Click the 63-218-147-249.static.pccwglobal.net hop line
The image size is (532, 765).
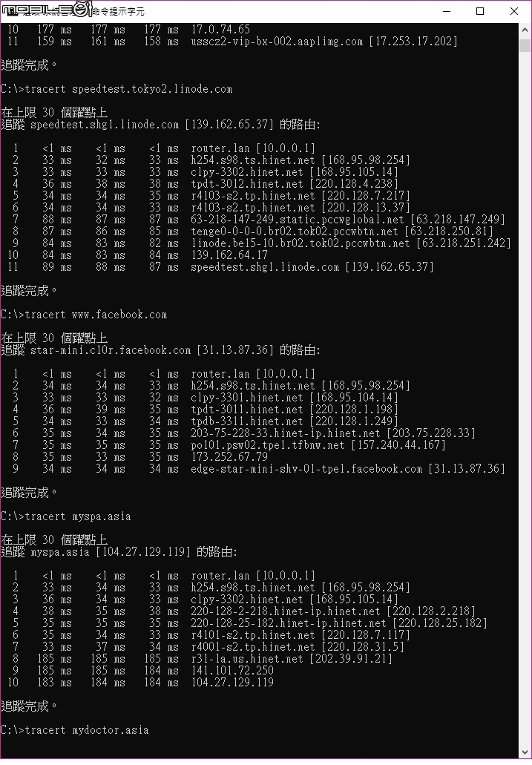tap(256, 220)
